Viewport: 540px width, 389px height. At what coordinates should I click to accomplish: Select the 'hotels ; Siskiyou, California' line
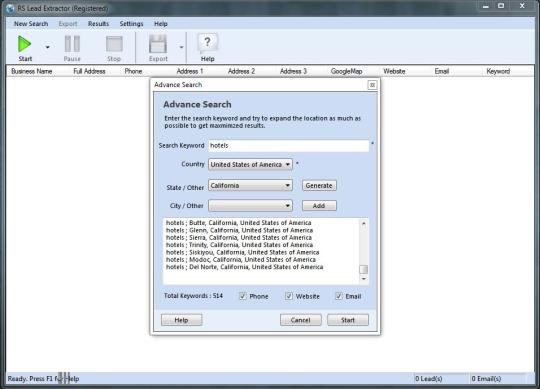242,252
